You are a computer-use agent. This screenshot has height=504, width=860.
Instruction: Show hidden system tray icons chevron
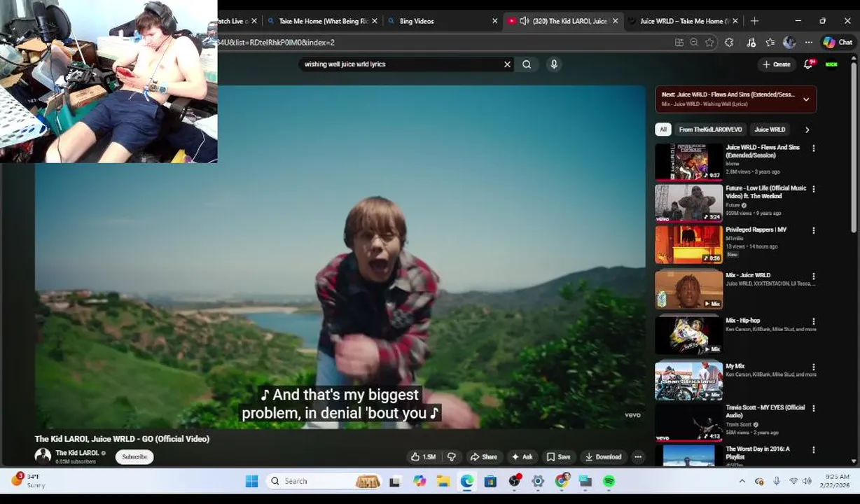tap(742, 481)
